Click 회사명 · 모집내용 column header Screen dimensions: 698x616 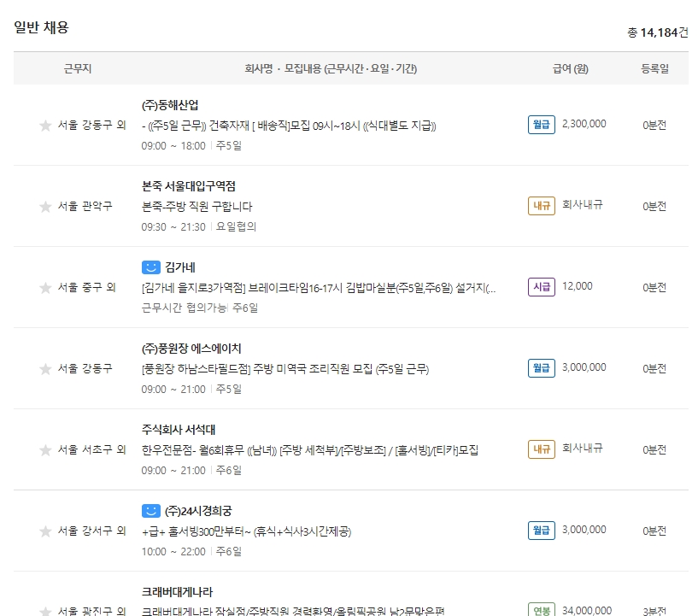coord(331,68)
